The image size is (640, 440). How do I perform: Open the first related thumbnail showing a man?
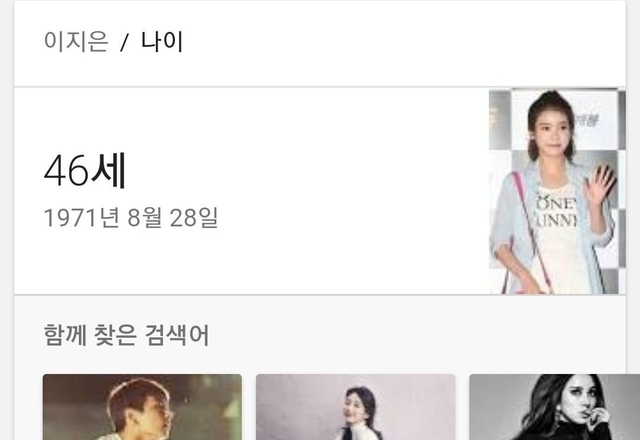pyautogui.click(x=142, y=407)
